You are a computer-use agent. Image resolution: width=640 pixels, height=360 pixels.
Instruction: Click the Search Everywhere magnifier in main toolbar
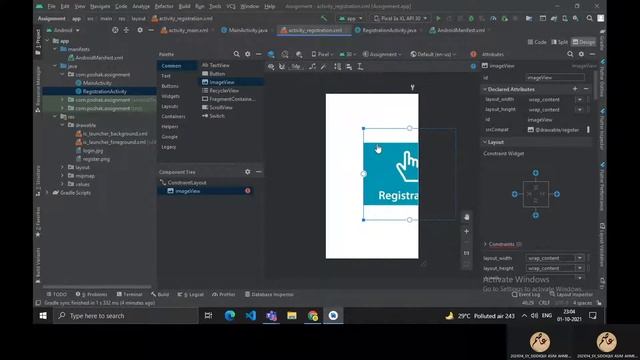pos(589,18)
